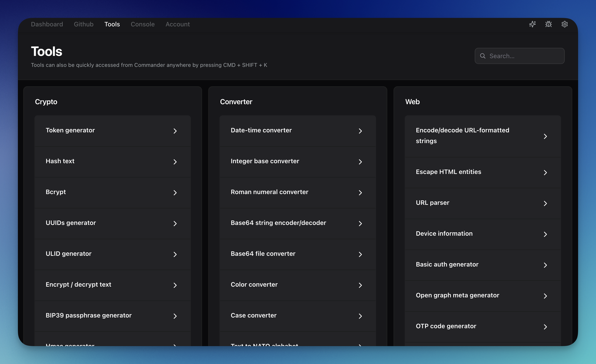This screenshot has width=596, height=364.
Task: Click the bug report icon
Action: coord(549,24)
